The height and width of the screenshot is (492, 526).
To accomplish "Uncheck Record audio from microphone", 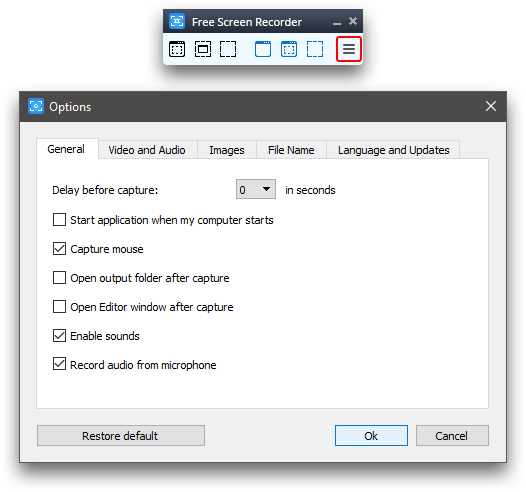I will [x=59, y=364].
